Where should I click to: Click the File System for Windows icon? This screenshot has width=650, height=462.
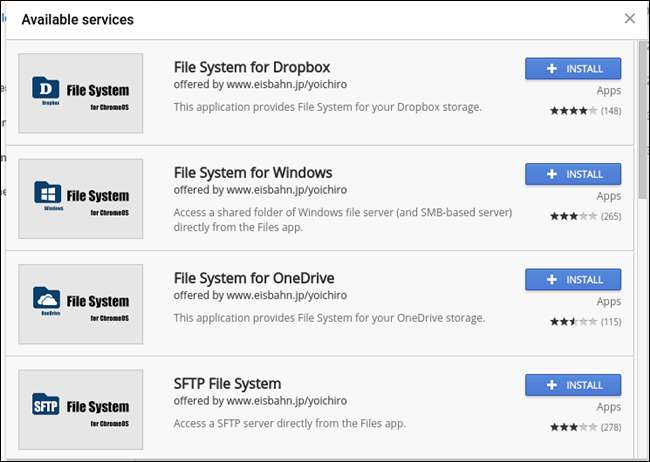coord(80,198)
